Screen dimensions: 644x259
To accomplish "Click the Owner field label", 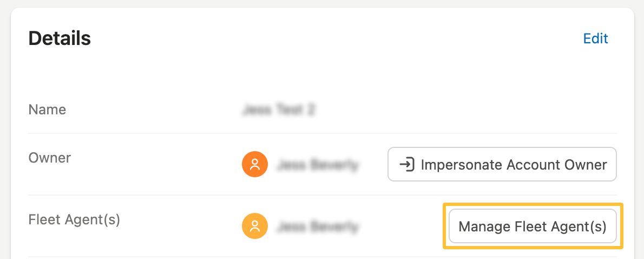I will click(49, 158).
